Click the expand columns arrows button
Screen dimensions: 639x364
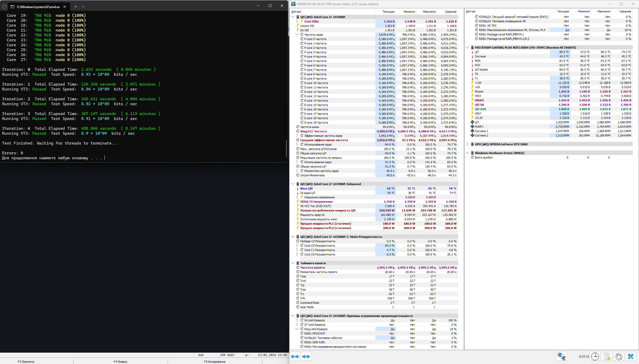(295, 357)
